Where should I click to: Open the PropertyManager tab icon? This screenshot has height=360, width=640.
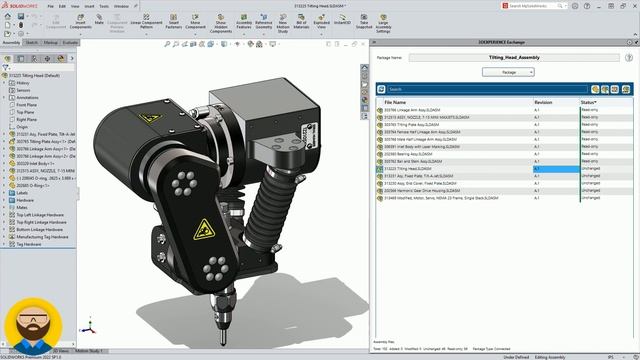pyautogui.click(x=21, y=59)
